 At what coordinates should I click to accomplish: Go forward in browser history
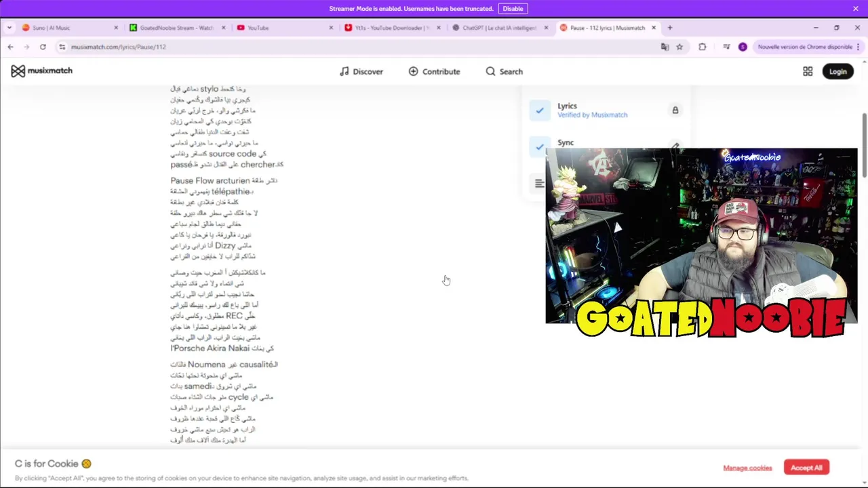pos(26,47)
